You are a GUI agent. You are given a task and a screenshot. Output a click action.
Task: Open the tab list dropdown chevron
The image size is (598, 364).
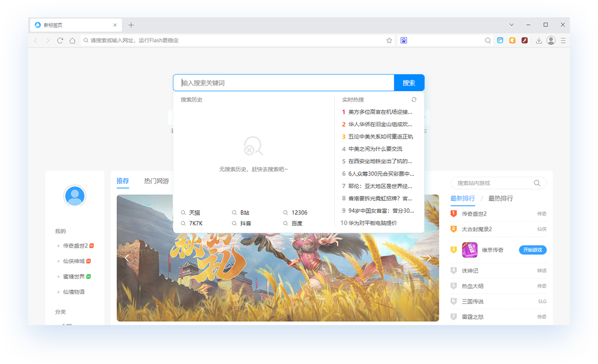[511, 24]
